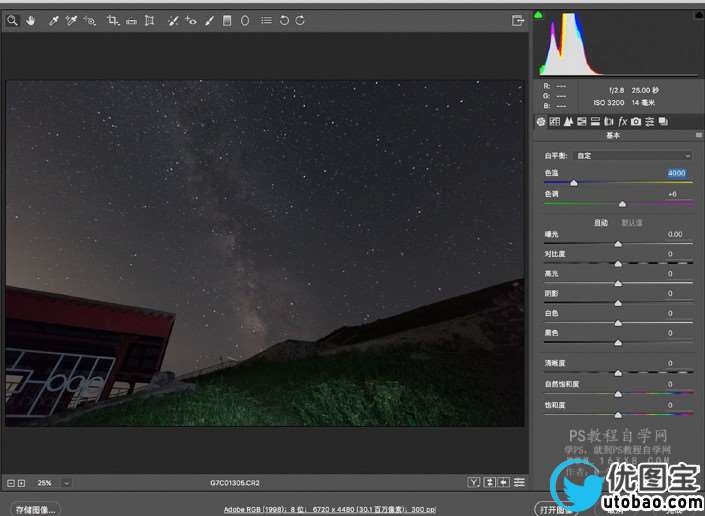Switch to the Tone Curve panel tab

555,121
